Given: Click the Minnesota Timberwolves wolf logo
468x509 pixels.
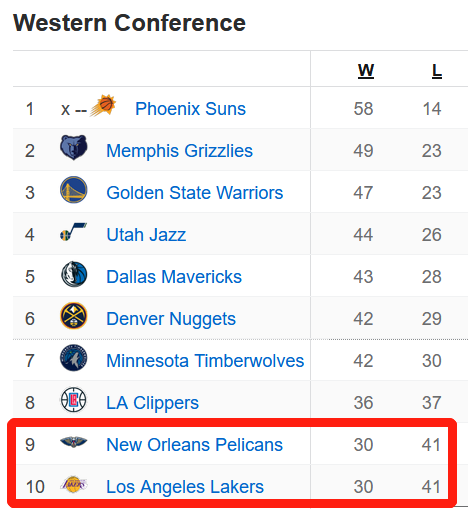Looking at the screenshot, I should [74, 358].
